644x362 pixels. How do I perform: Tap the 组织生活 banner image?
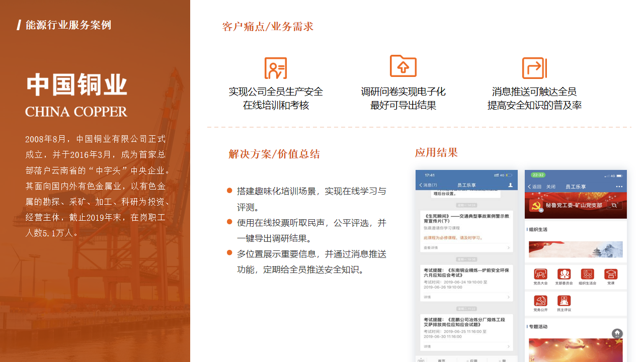coord(576,249)
